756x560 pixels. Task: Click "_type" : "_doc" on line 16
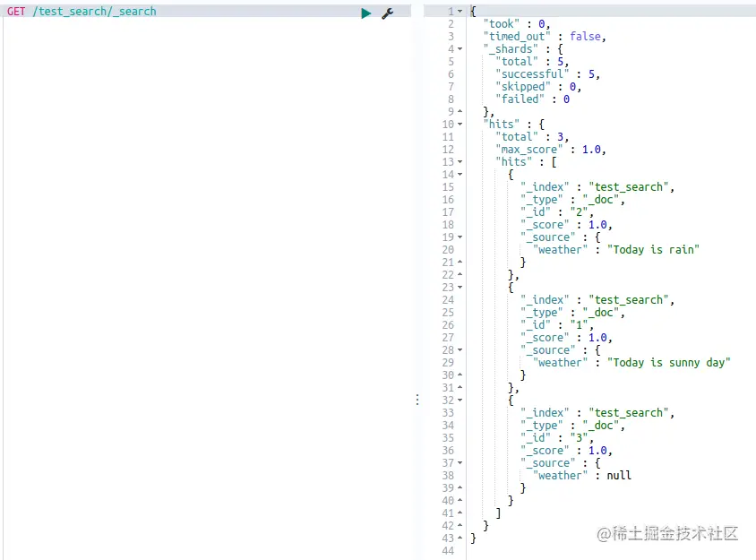tap(572, 199)
